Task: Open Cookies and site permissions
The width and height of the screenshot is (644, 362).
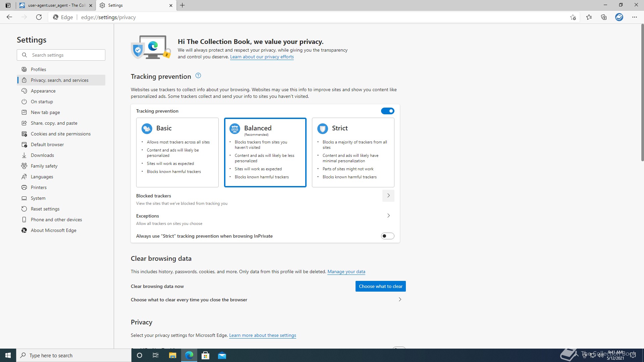Action: (61, 134)
